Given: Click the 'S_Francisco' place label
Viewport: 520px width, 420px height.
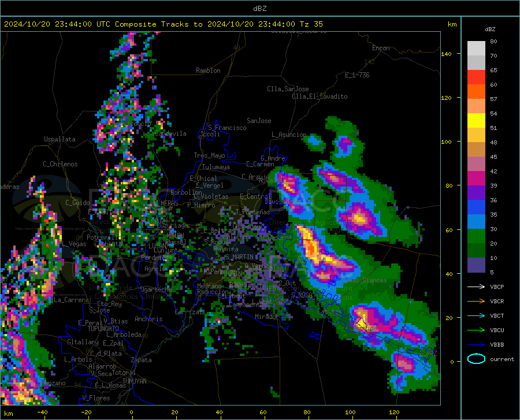Looking at the screenshot, I should pyautogui.click(x=227, y=128).
